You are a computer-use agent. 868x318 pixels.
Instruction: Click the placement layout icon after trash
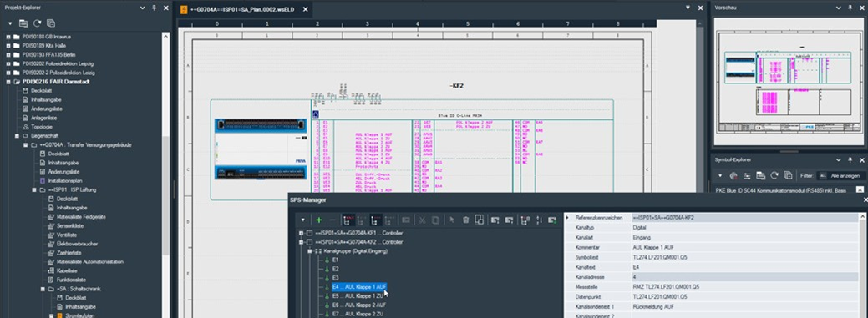click(x=480, y=220)
